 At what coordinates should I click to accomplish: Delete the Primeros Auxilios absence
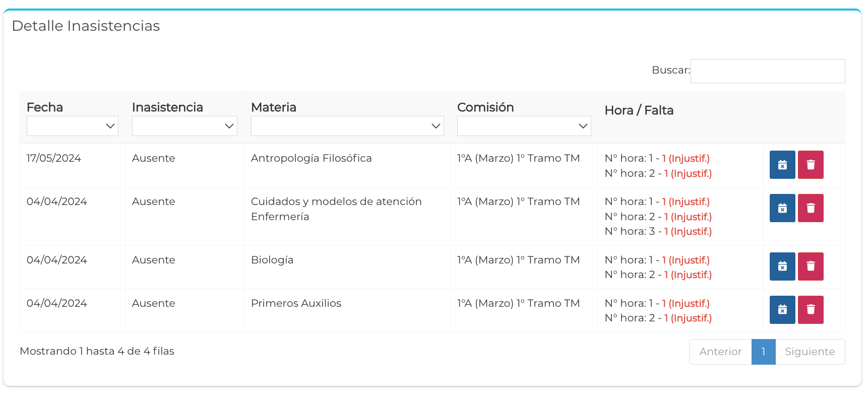click(810, 310)
